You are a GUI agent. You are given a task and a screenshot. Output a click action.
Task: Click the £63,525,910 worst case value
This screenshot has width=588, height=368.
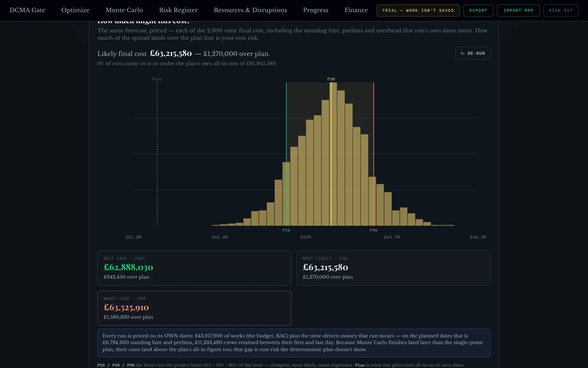tap(126, 307)
